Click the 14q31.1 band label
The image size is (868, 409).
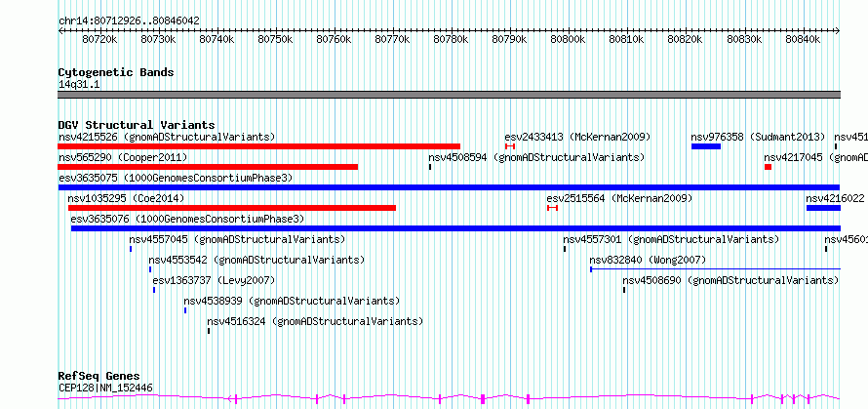click(x=80, y=85)
